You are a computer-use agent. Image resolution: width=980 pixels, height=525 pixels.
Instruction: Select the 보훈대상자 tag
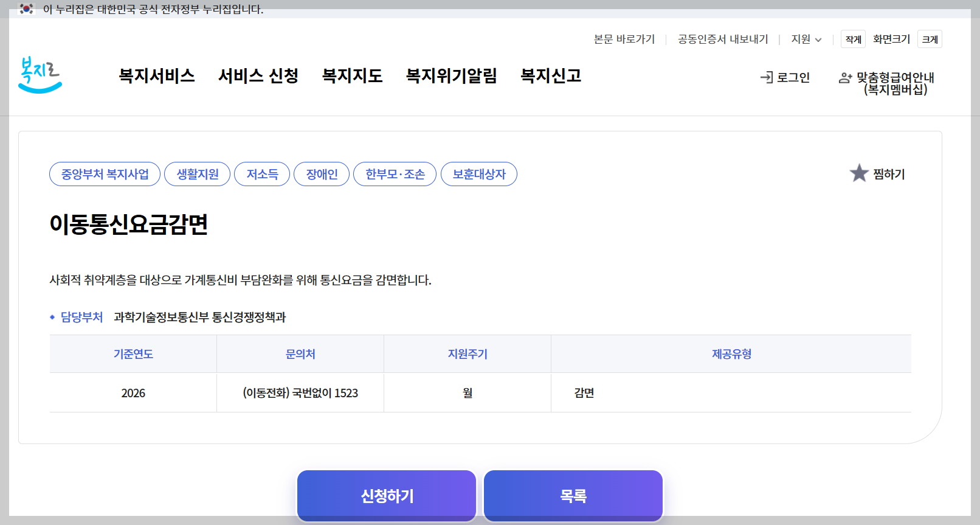479,174
